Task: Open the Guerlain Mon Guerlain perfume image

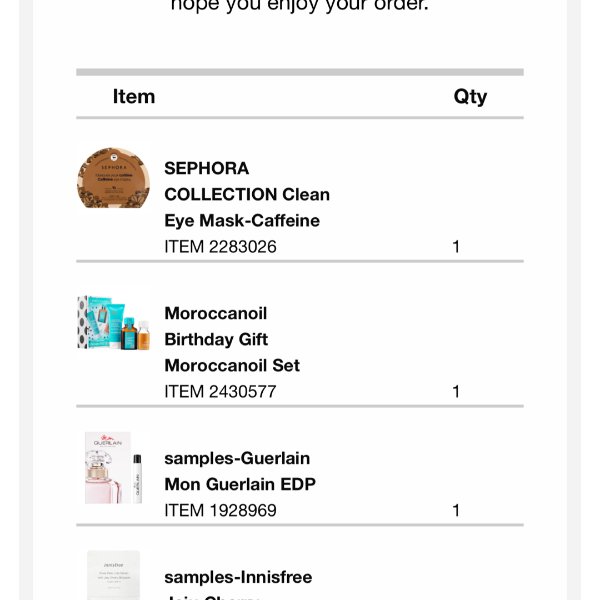Action: click(113, 468)
